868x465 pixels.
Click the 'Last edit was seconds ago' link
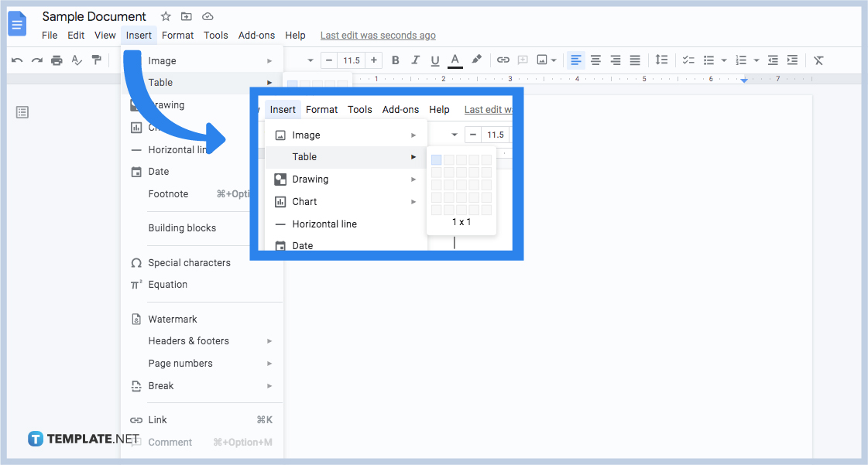tap(378, 35)
